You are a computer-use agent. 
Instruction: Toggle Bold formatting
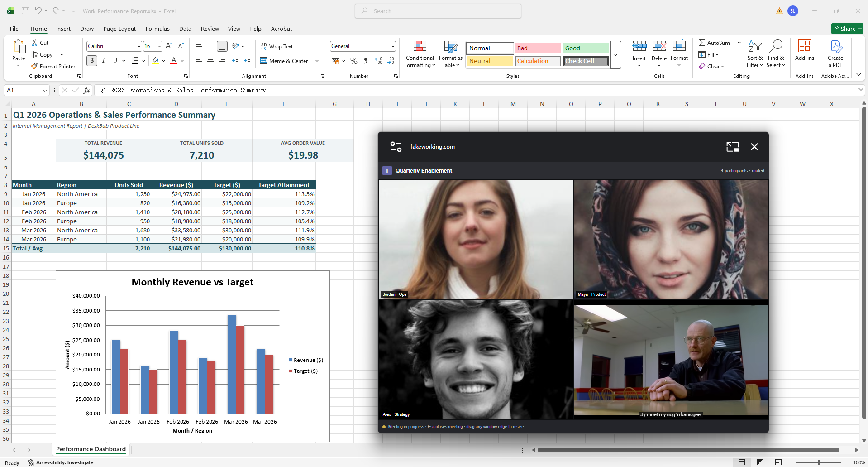tap(92, 61)
